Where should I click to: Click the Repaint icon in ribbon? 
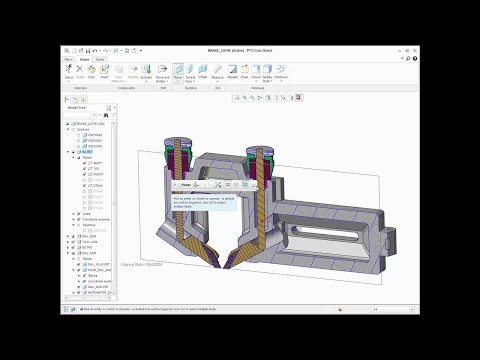click(232, 69)
